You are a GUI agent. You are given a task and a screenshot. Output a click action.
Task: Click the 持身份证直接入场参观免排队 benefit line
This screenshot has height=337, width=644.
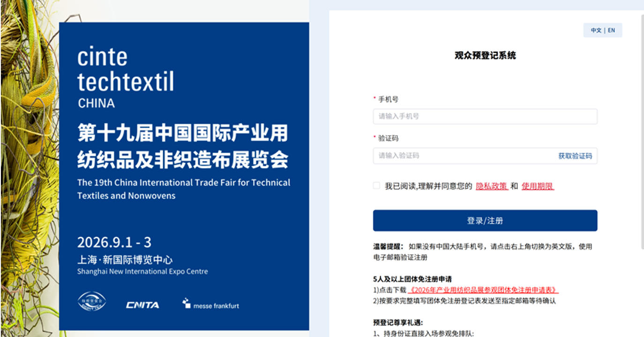pos(424,333)
